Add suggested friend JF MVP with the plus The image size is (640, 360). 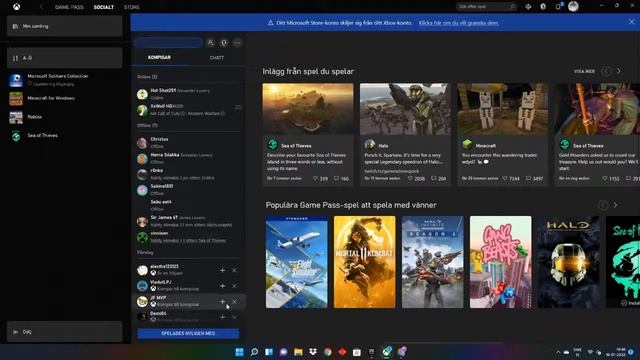pyautogui.click(x=222, y=302)
